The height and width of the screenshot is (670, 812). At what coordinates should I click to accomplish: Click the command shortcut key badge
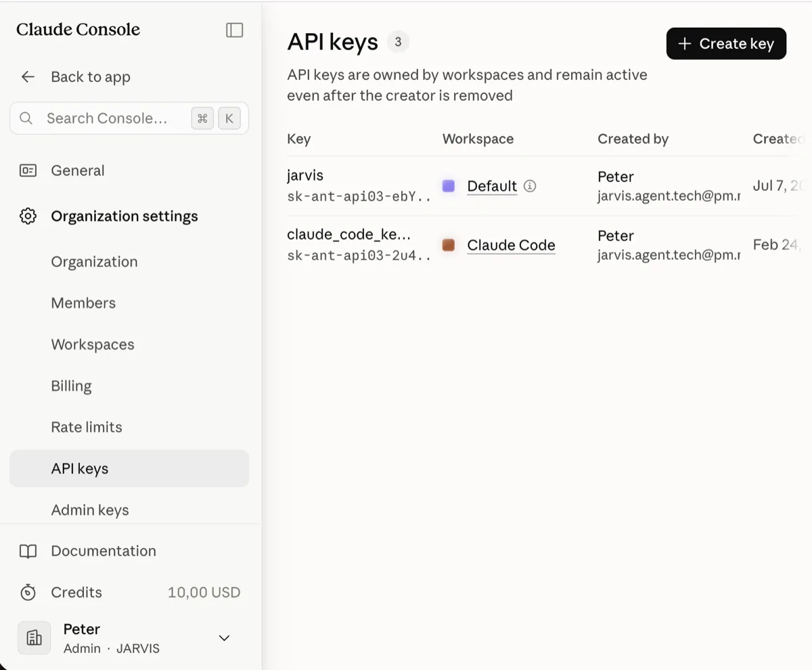pos(202,118)
